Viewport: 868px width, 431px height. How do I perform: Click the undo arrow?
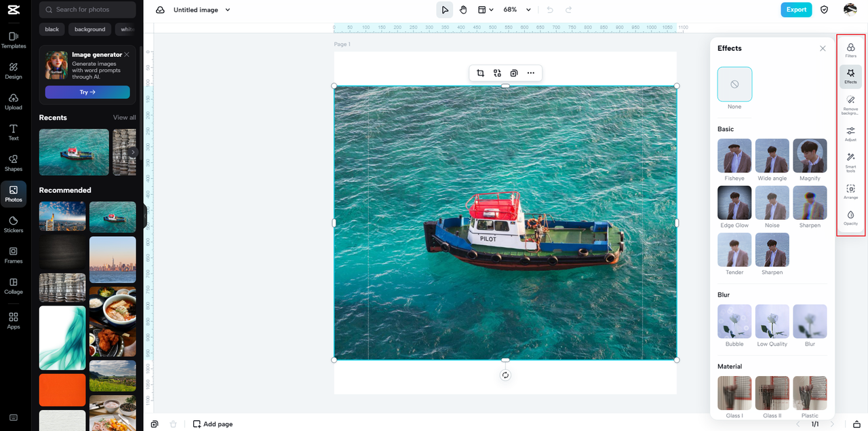[550, 10]
